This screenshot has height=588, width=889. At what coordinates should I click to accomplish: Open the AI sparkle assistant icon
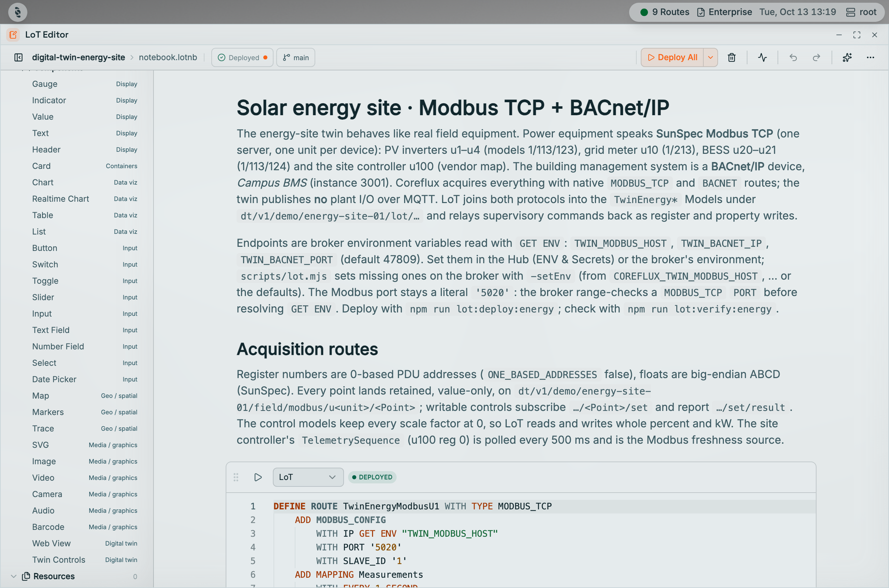click(847, 57)
